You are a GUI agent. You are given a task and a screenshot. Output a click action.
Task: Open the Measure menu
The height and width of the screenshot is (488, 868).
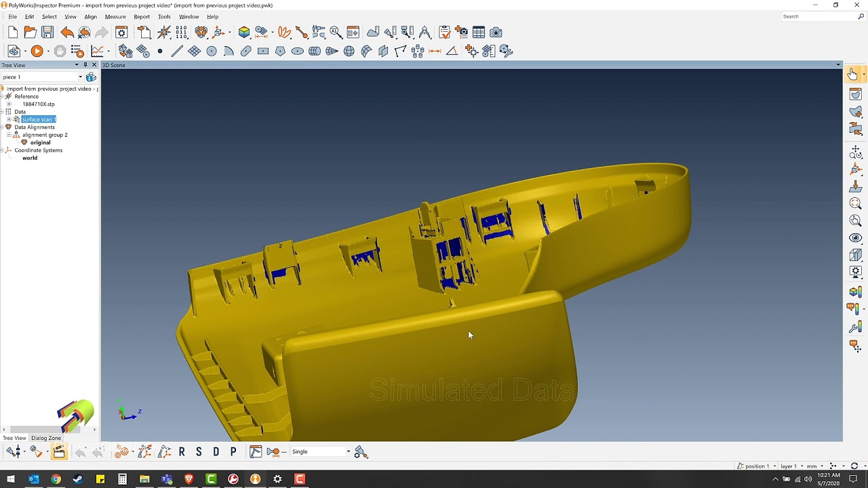(115, 16)
